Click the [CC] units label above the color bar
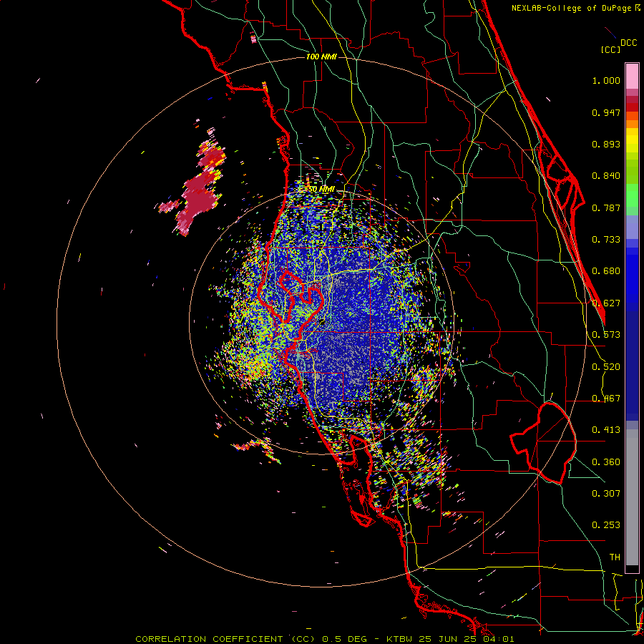Image resolution: width=644 pixels, height=644 pixels. (x=610, y=49)
